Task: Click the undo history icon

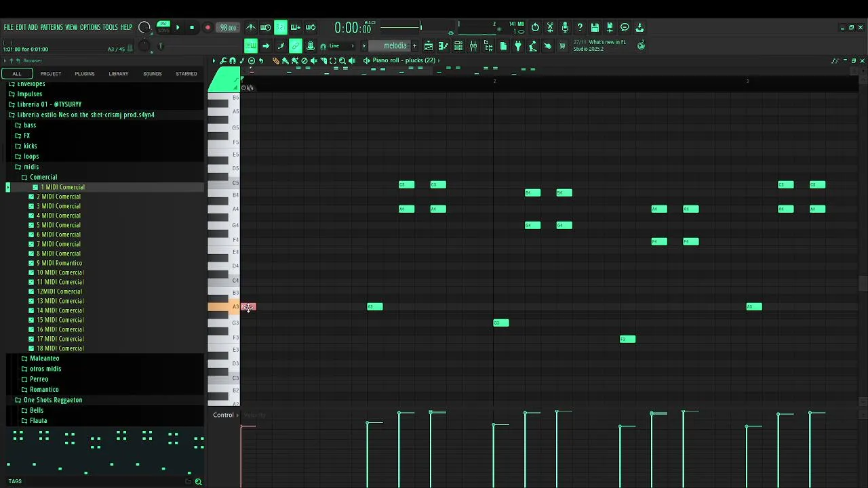Action: (x=535, y=28)
